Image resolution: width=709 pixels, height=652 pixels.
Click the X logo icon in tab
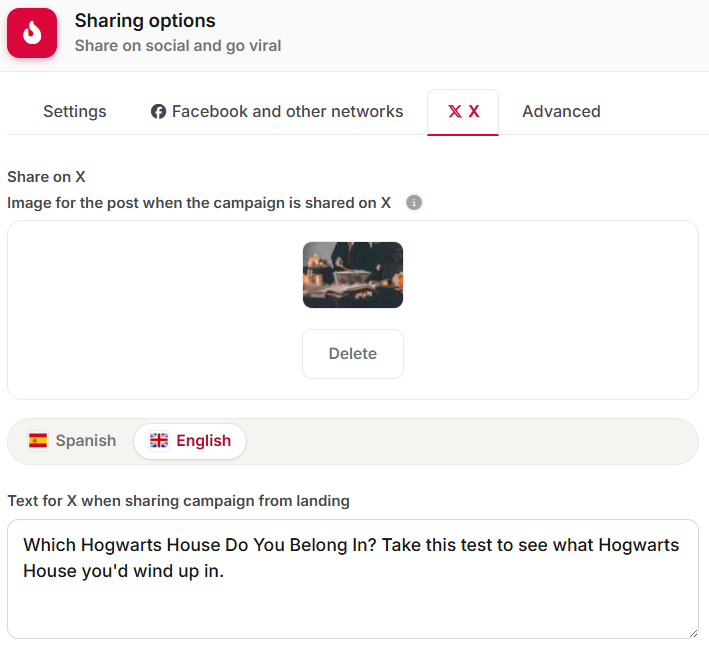pyautogui.click(x=455, y=111)
